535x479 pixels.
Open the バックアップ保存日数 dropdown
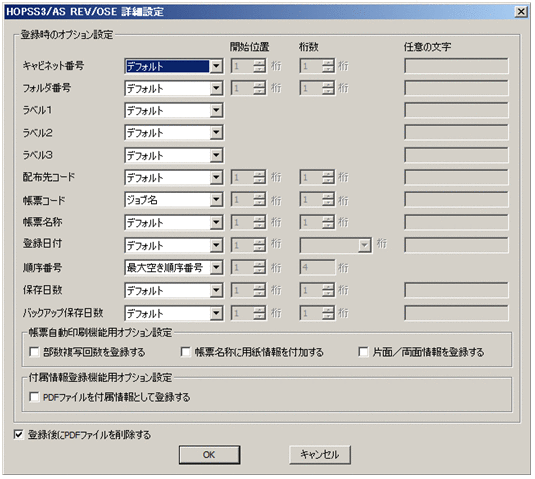[x=174, y=313]
